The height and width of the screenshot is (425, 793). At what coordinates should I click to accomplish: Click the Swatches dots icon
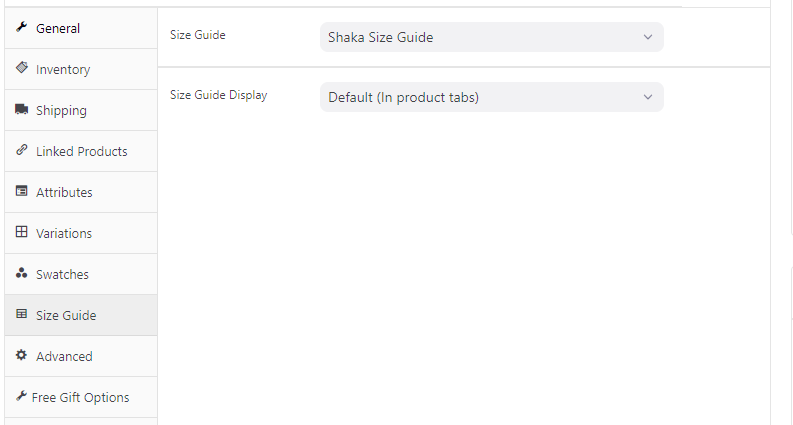(x=21, y=273)
